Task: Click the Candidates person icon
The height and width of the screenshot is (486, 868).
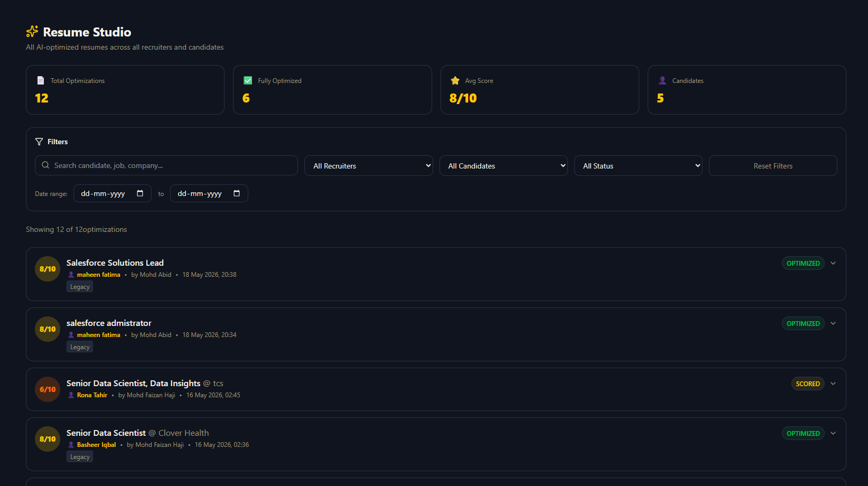Action: coord(662,80)
